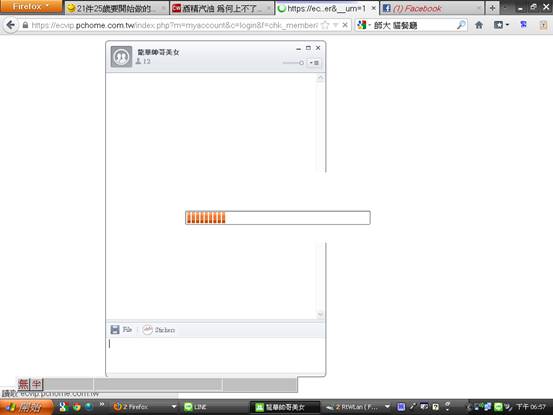Launch Google from quick launch bar
This screenshot has width=553, height=415.
63,407
